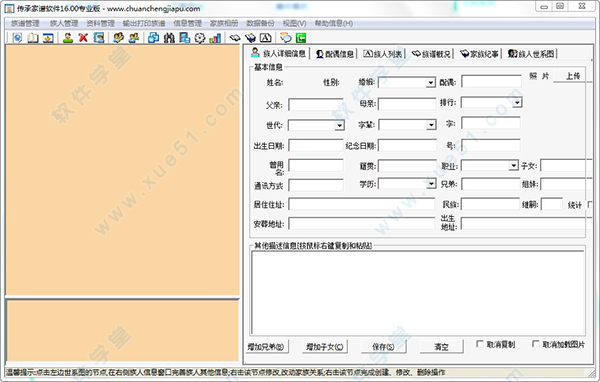This screenshot has height=382, width=600.
Task: Click the letter A text toolbar icon
Action: (x=266, y=38)
